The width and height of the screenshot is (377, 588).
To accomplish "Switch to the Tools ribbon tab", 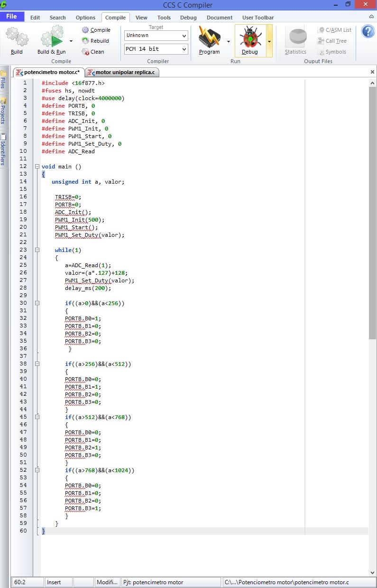I will coord(164,18).
